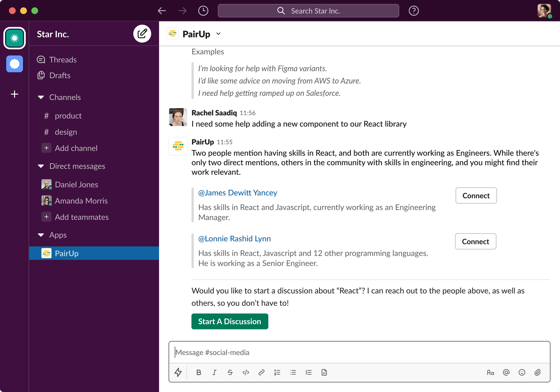This screenshot has height=392, width=560.
Task: Connect with Lonnie Rashid Lynn
Action: click(476, 241)
